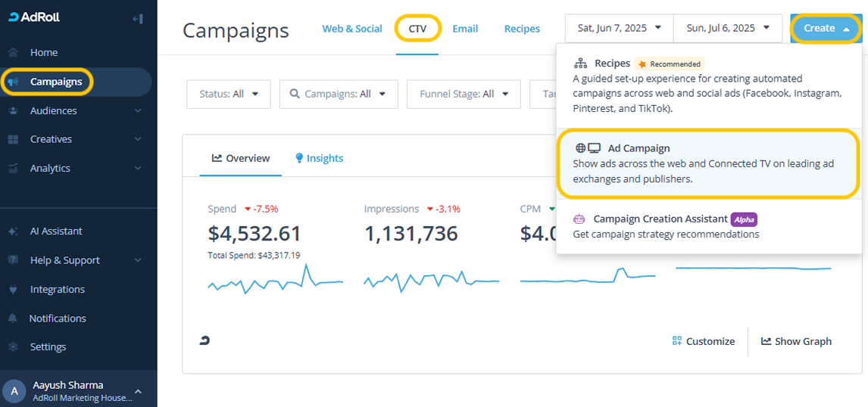Open the Funnel Stage: All dropdown
The image size is (868, 407).
click(x=464, y=95)
